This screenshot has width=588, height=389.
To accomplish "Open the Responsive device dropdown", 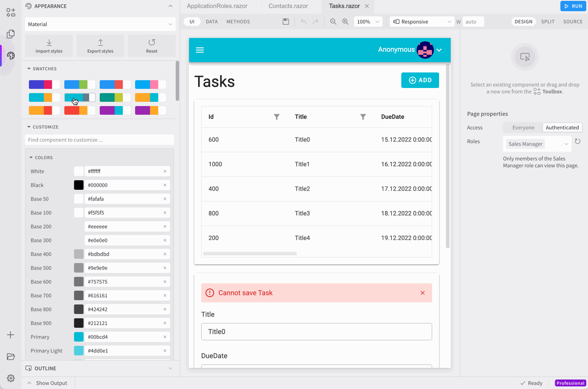I will [x=422, y=22].
